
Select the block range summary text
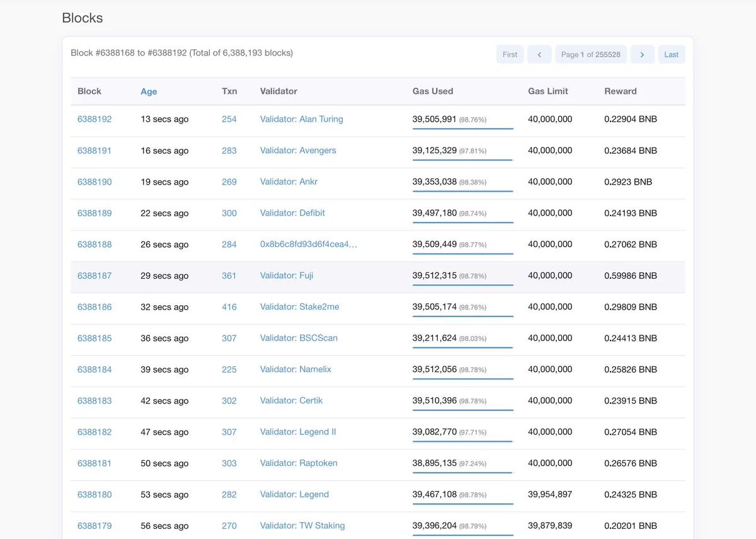coord(182,53)
